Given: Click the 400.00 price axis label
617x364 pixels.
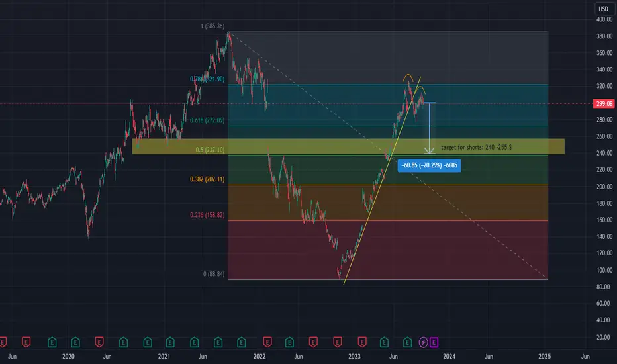Looking at the screenshot, I should 604,19.
